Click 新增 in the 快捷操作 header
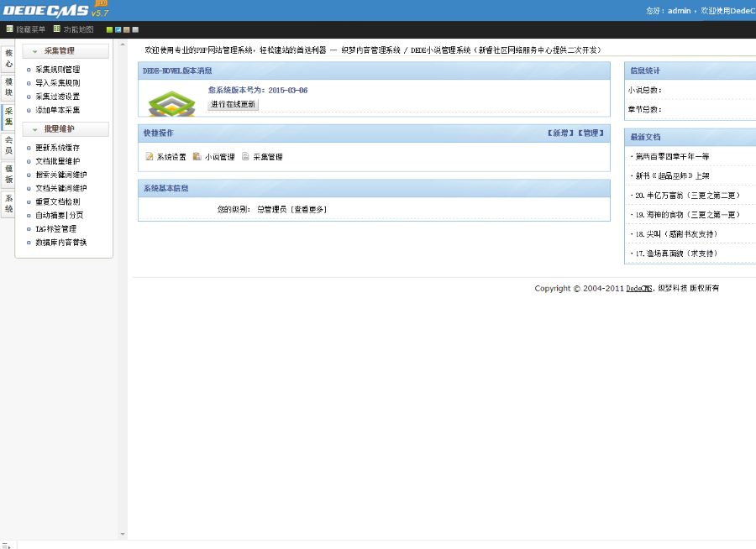The width and height of the screenshot is (756, 549). [x=559, y=133]
